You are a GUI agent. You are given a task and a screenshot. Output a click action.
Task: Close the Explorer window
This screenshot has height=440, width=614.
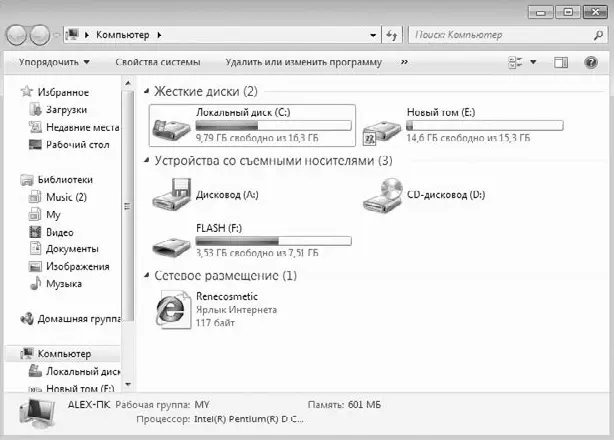pos(595,12)
